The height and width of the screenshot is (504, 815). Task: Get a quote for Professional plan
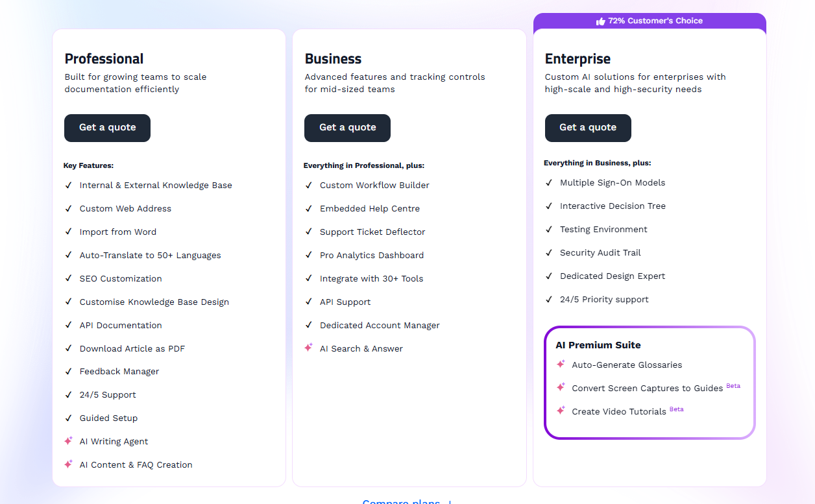(107, 128)
